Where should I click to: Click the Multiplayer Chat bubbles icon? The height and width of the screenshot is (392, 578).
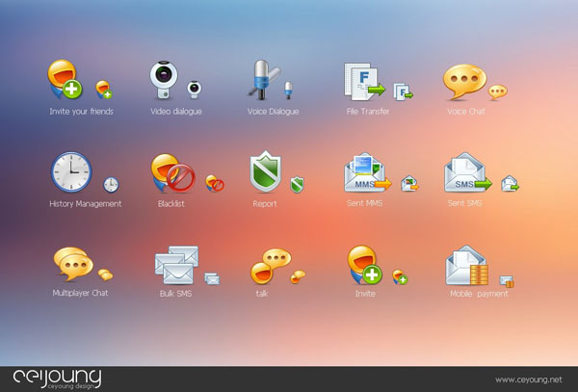coord(72,264)
